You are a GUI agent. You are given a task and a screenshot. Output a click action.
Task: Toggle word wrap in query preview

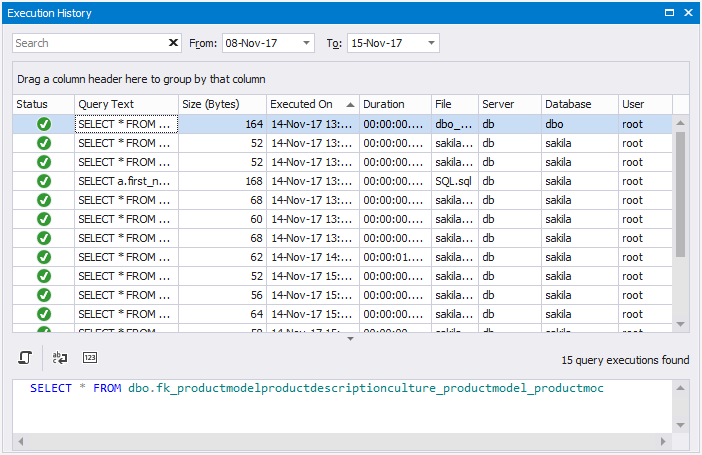60,357
